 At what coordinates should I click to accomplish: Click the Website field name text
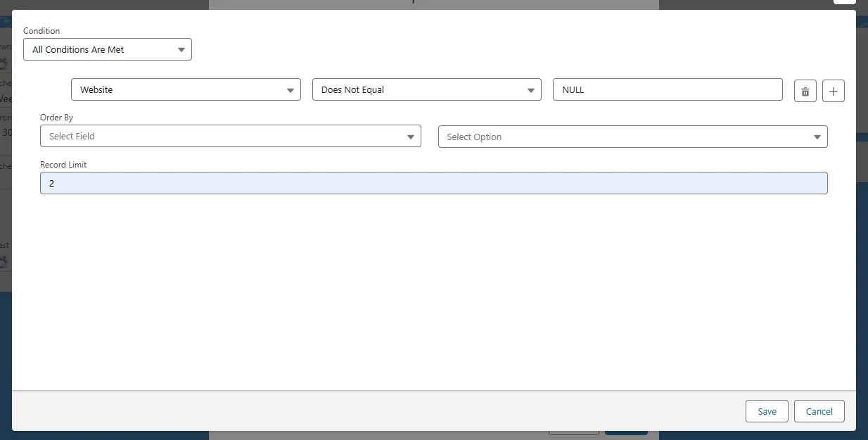96,90
